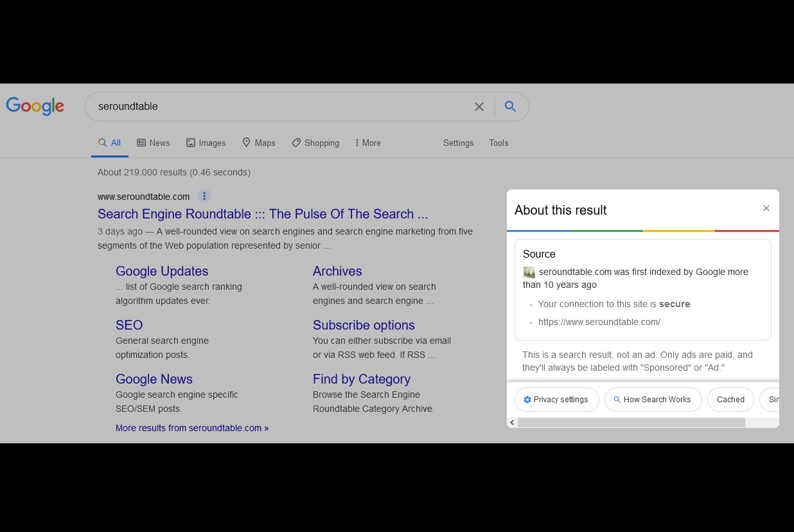Click the Images icon in the search tabs
Viewport: 794px width, 532px height.
click(x=190, y=142)
